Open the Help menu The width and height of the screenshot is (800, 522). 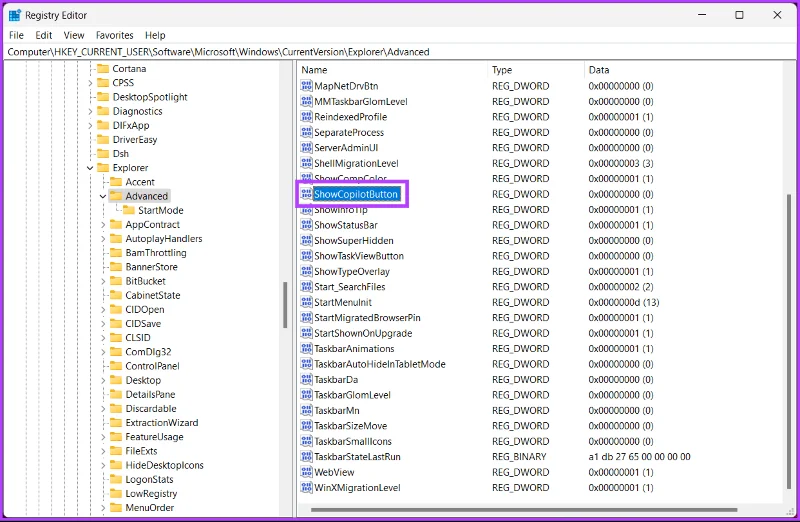155,35
